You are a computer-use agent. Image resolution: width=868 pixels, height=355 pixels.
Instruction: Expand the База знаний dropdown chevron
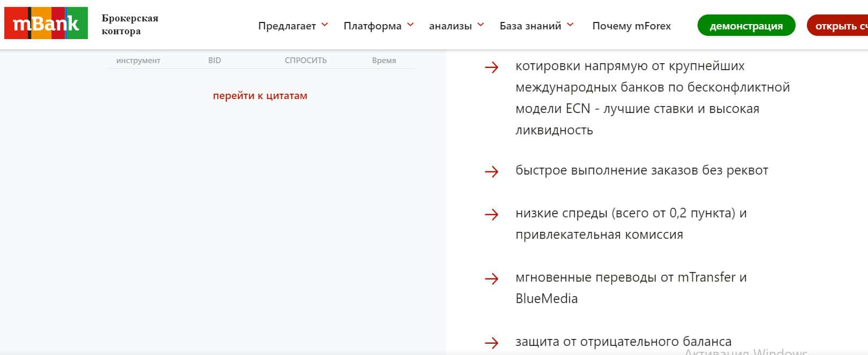point(570,25)
